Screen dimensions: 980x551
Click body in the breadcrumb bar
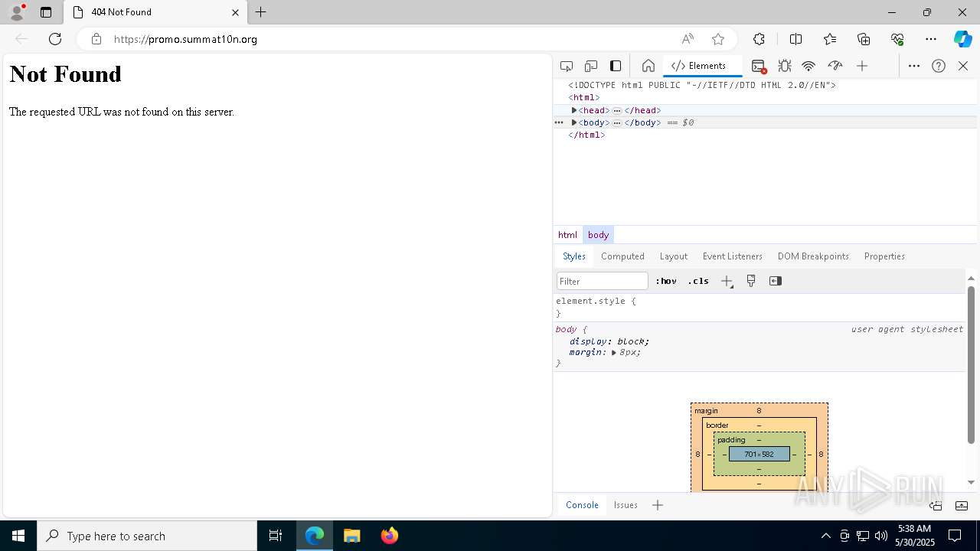pos(598,235)
